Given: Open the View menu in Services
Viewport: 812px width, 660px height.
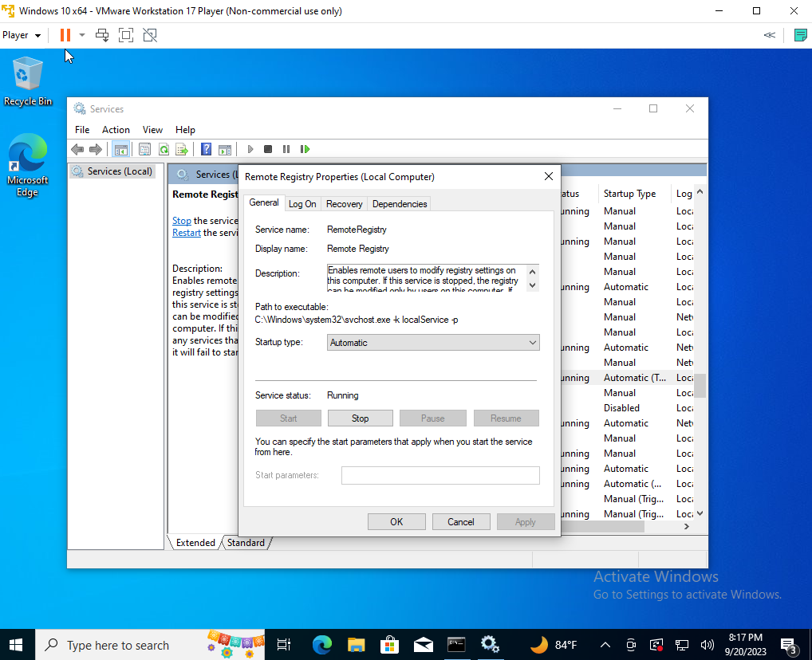Looking at the screenshot, I should coord(153,130).
